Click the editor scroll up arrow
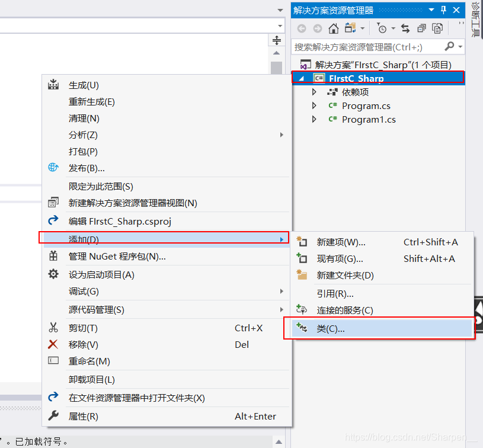This screenshot has height=448, width=483. [276, 53]
